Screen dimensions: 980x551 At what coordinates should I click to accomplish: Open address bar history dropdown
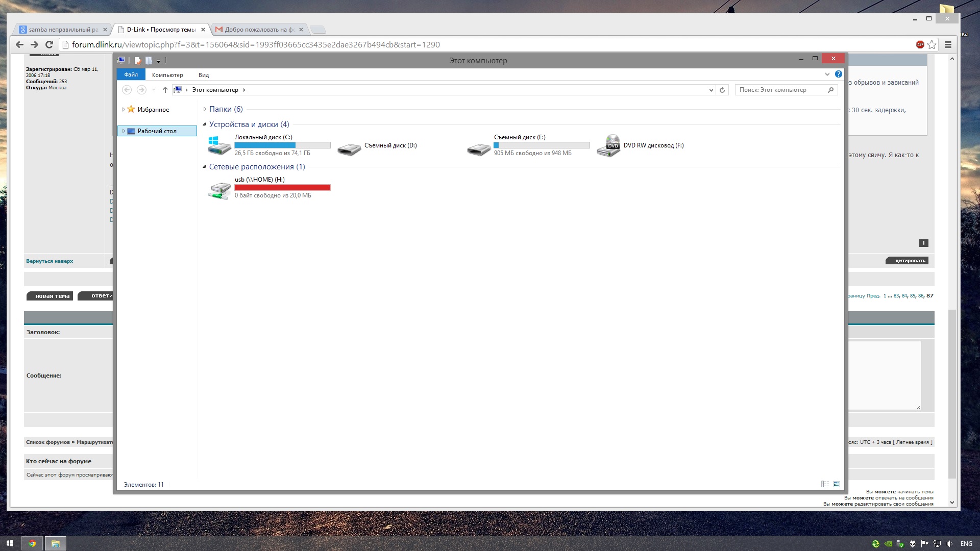click(x=711, y=90)
